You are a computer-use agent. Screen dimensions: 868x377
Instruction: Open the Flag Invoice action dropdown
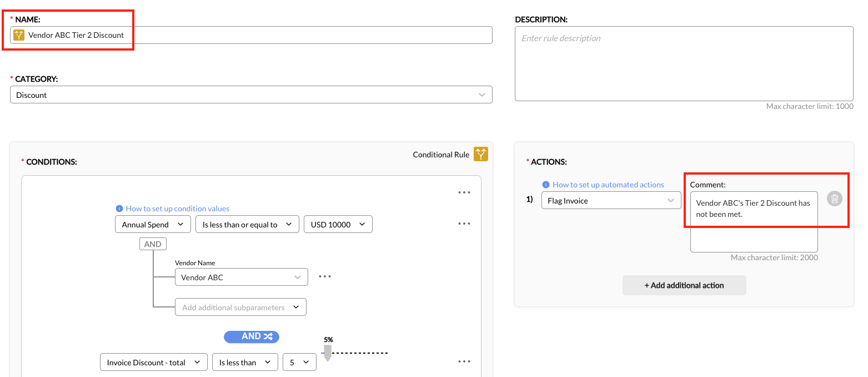pos(611,201)
